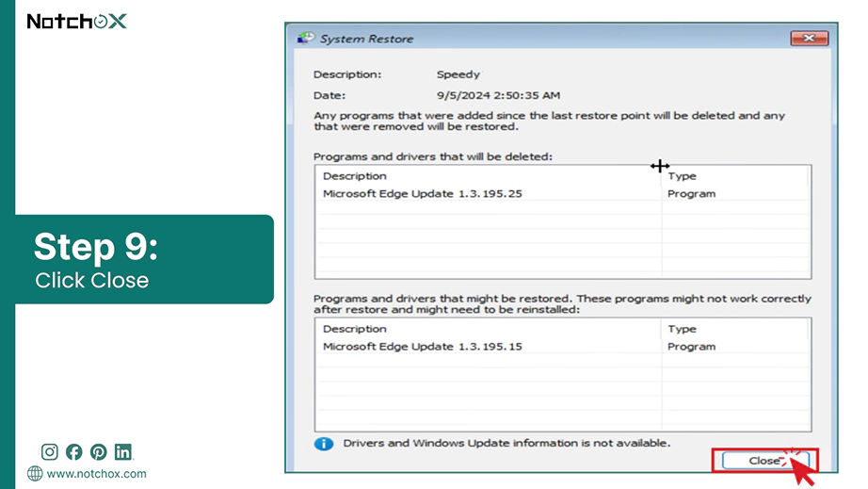The width and height of the screenshot is (868, 489).
Task: Open the Facebook icon link
Action: [73, 452]
